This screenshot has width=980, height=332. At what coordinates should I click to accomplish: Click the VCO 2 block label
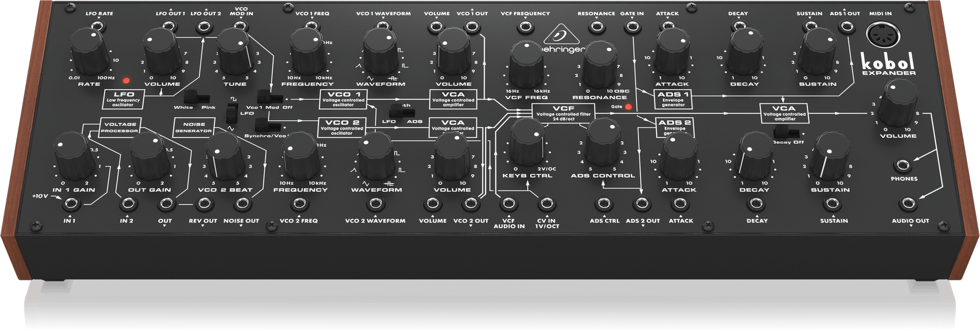[x=342, y=127]
